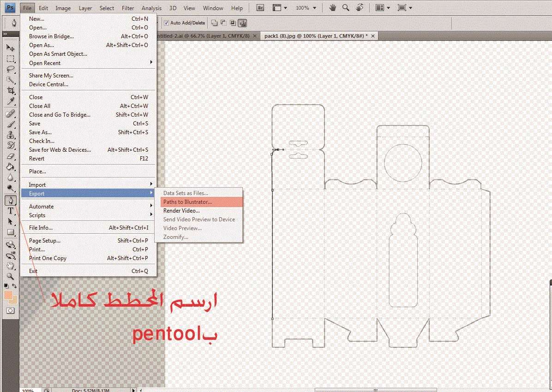Enable Exclude overlapping path areas mode

coord(242,23)
